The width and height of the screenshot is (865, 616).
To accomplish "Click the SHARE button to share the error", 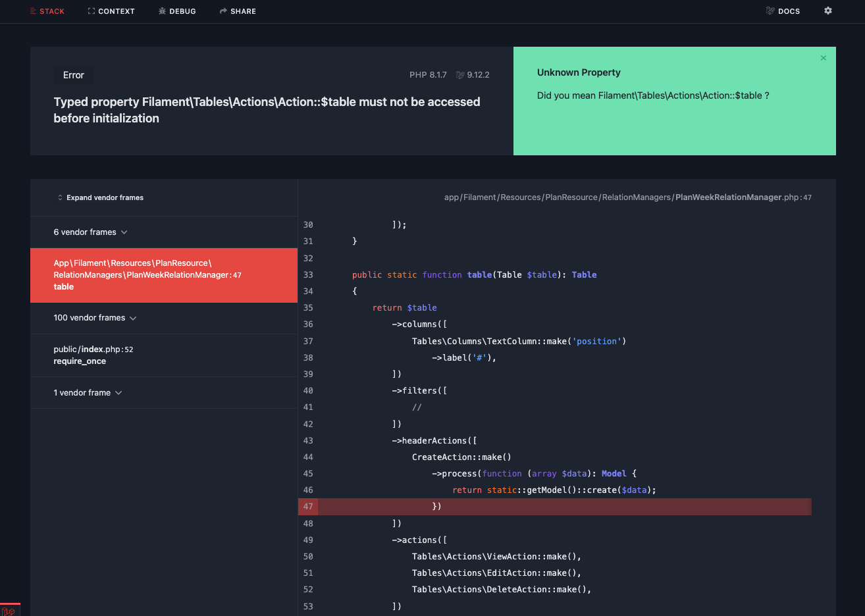I will [x=238, y=11].
